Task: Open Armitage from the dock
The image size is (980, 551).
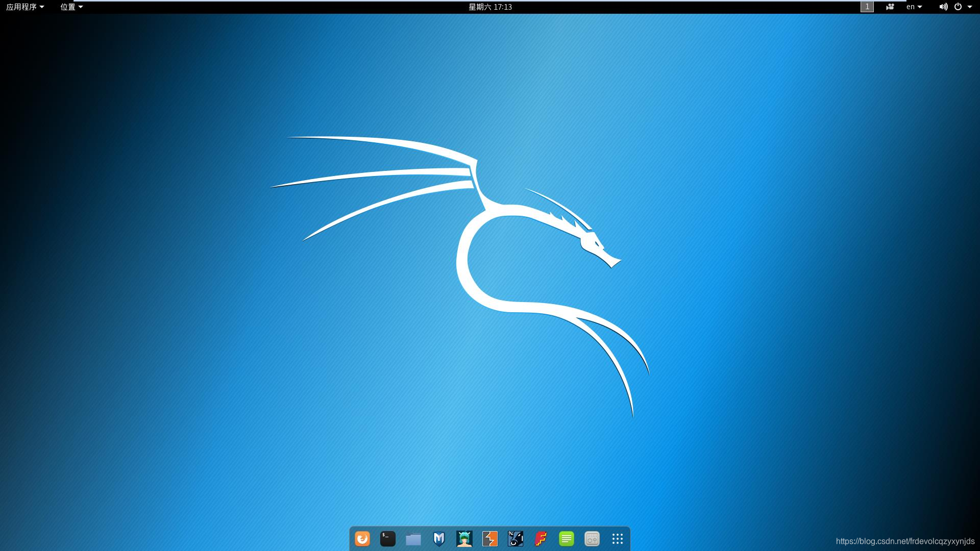Action: [464, 539]
